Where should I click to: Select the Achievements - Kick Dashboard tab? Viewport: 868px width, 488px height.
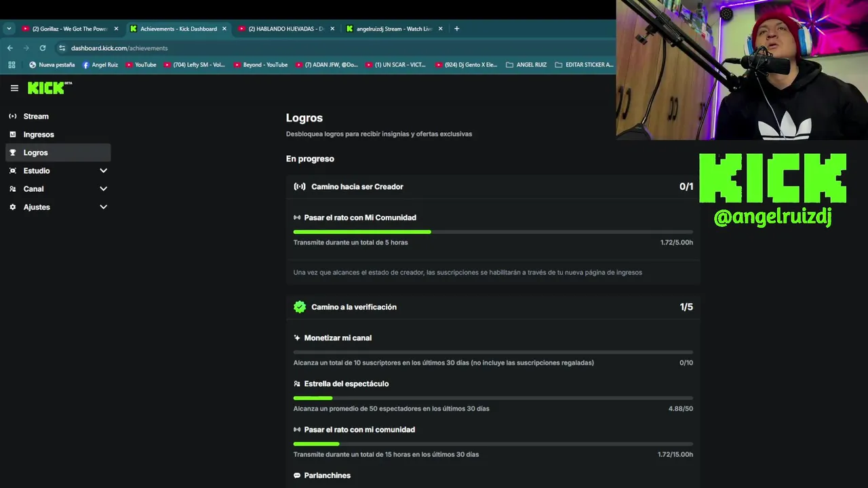click(x=178, y=28)
